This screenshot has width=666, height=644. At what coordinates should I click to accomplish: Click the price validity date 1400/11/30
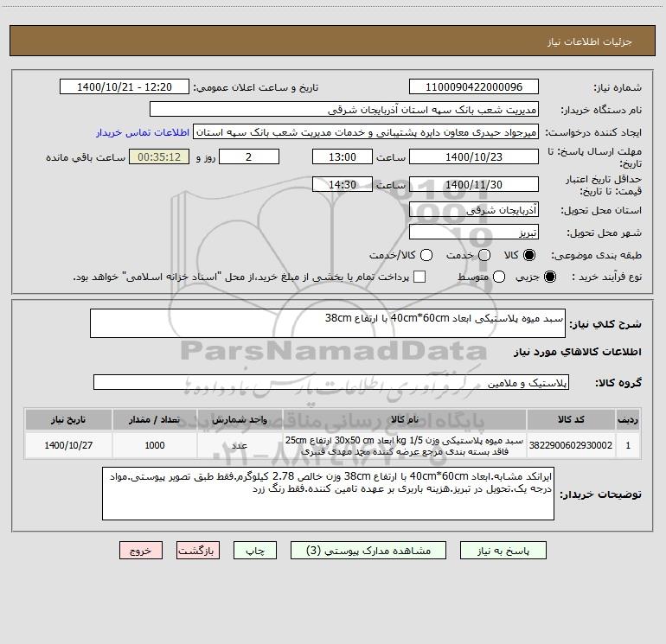(x=474, y=184)
